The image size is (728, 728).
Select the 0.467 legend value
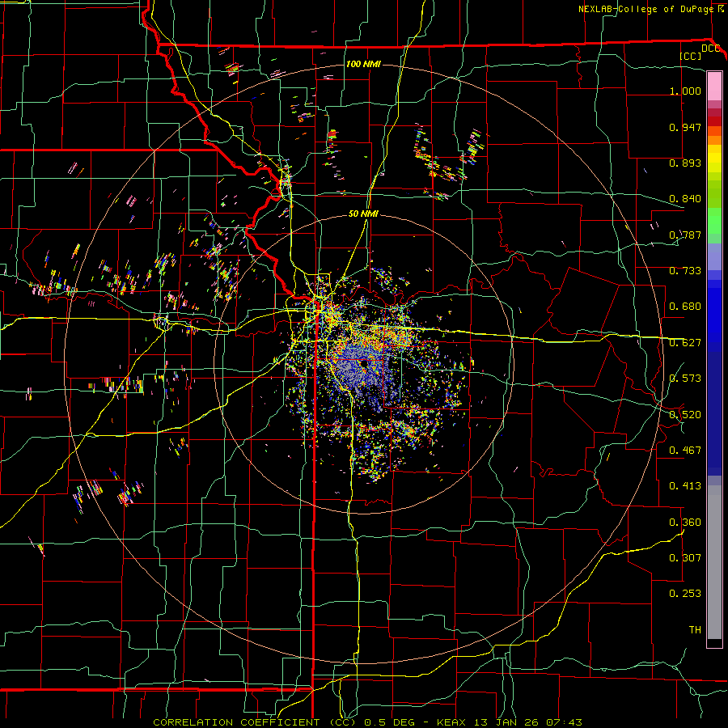point(685,451)
